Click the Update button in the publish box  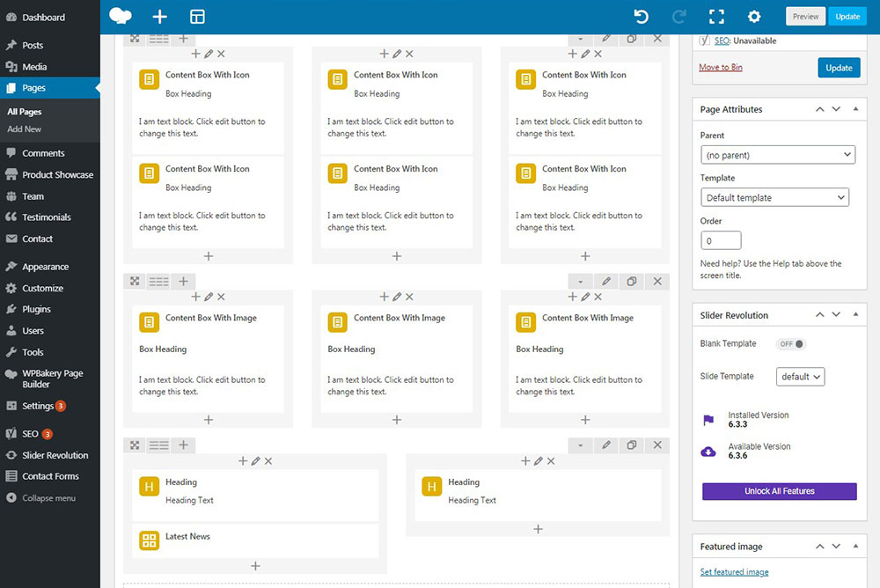point(839,68)
